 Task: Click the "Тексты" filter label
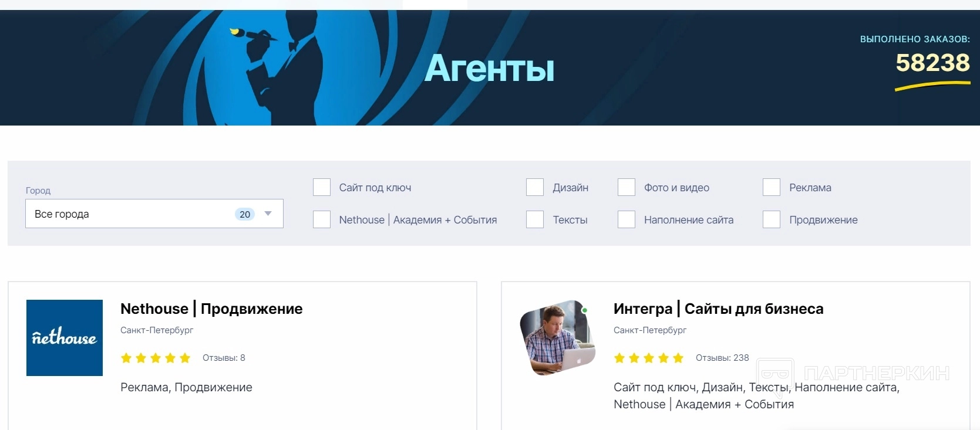point(570,220)
